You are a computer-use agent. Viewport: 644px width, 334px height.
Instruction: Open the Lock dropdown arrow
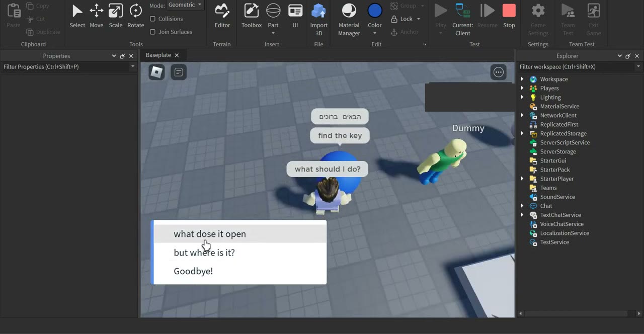(419, 19)
